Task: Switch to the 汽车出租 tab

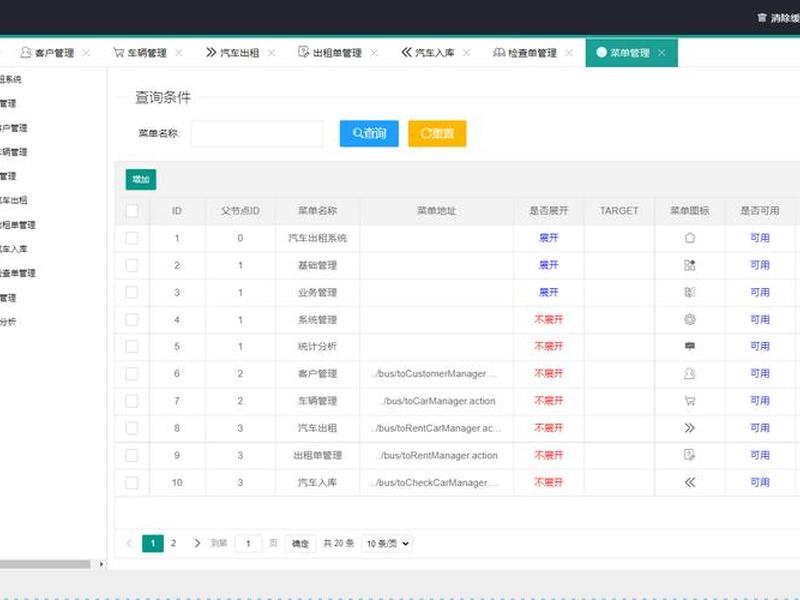Action: pyautogui.click(x=240, y=53)
